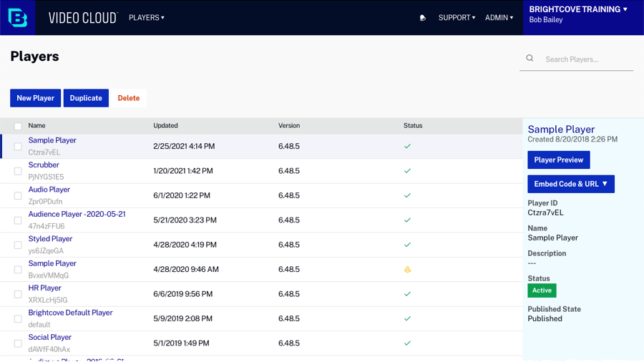Check the Scrubber player checkbox
644x362 pixels.
[x=18, y=171]
